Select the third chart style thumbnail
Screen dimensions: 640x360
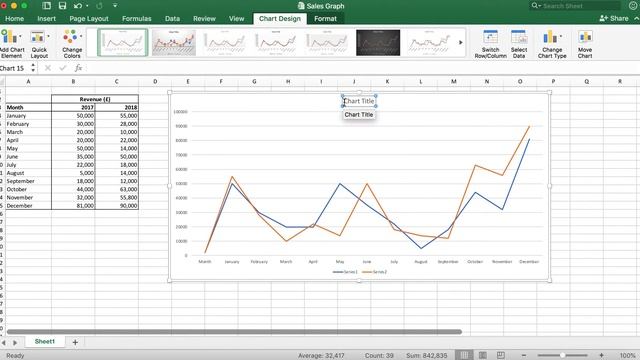pos(224,42)
